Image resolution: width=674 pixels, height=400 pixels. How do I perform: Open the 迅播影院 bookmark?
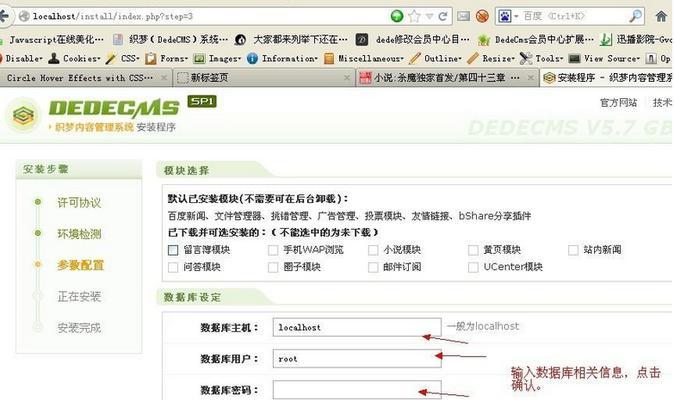[637, 40]
